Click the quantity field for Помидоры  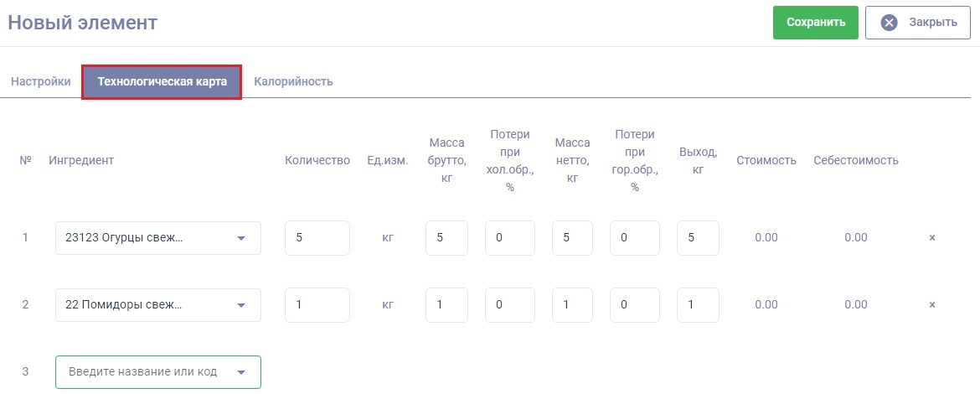point(317,305)
